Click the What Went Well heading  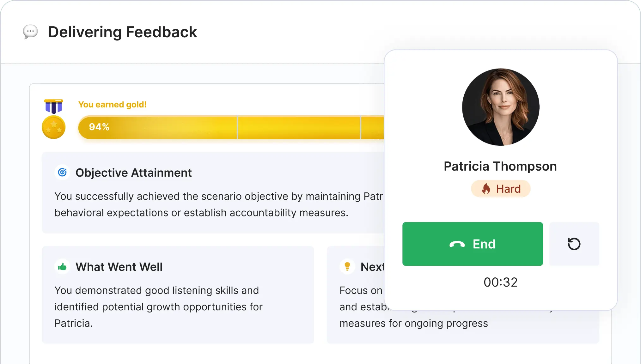point(119,267)
